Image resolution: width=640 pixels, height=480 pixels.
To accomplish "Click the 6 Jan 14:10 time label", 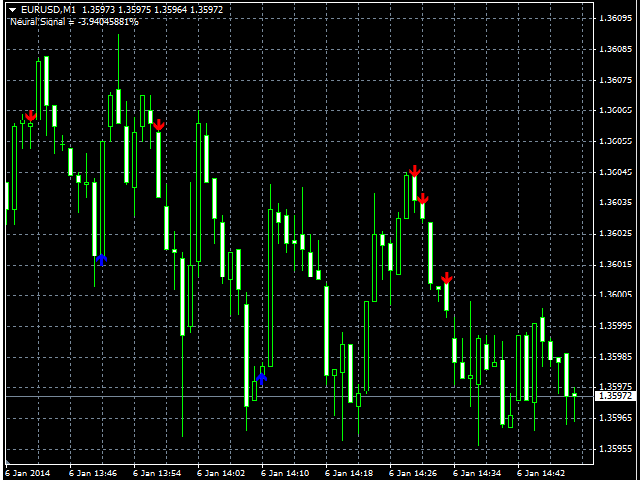I will (x=285, y=473).
